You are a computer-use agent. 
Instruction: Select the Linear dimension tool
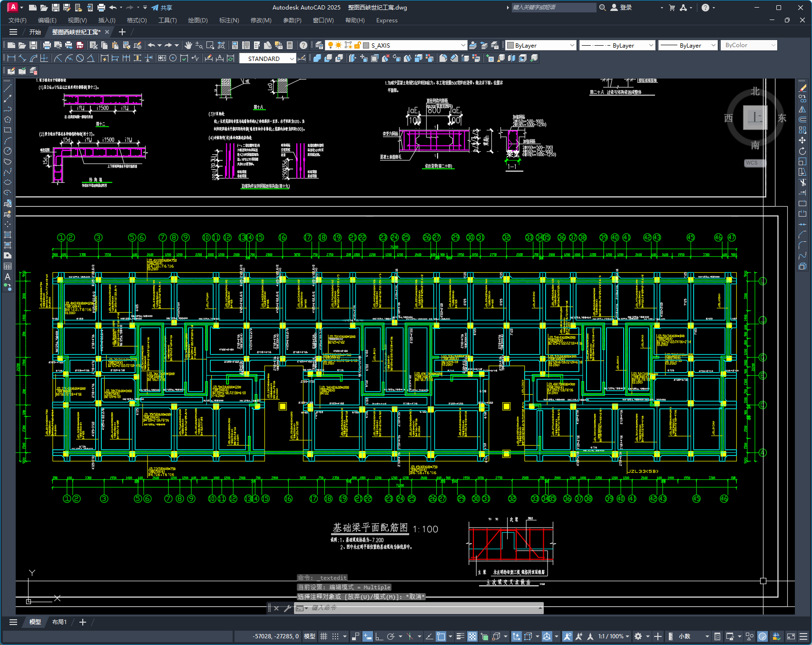tap(11, 58)
